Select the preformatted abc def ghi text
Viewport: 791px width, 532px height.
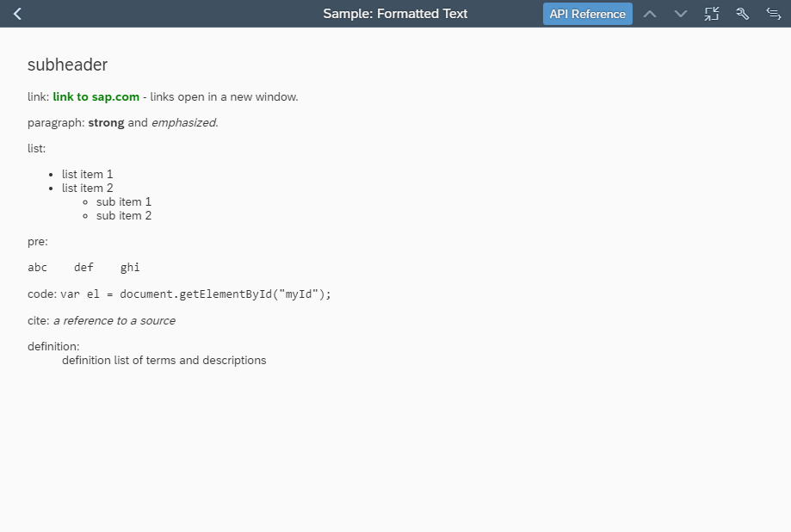[x=84, y=267]
